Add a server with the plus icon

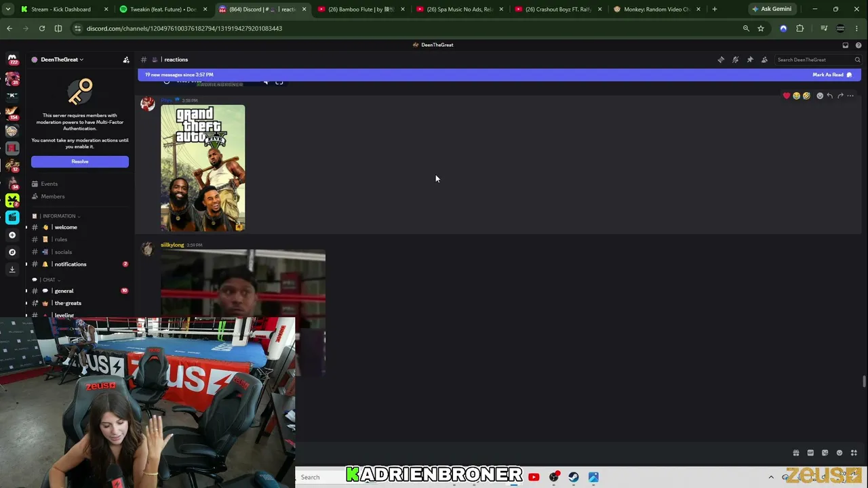pyautogui.click(x=12, y=235)
